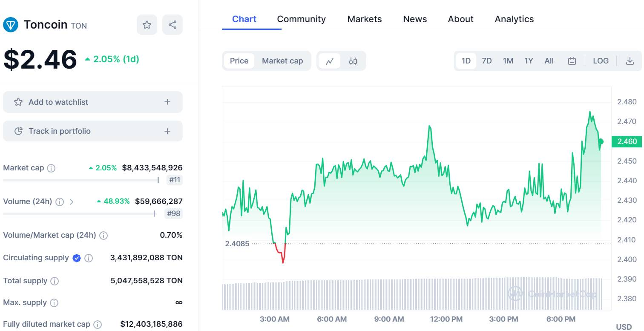Open the News tab
This screenshot has width=644, height=331.
pos(415,19)
